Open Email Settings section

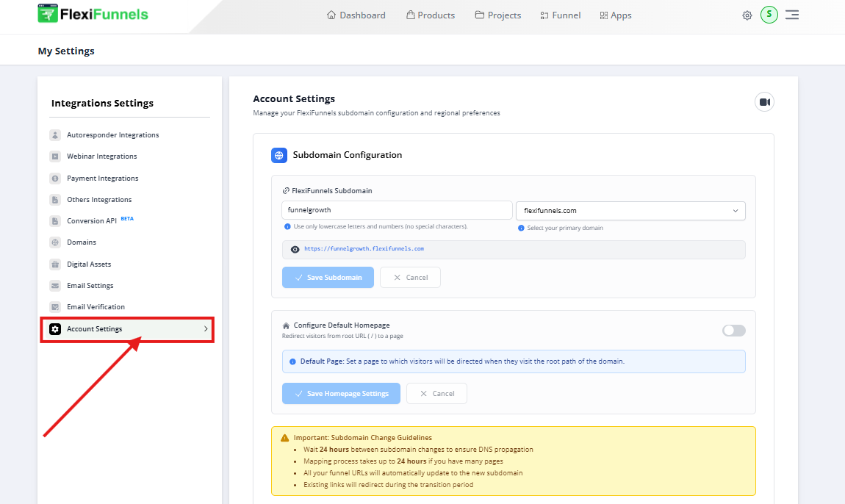click(90, 286)
